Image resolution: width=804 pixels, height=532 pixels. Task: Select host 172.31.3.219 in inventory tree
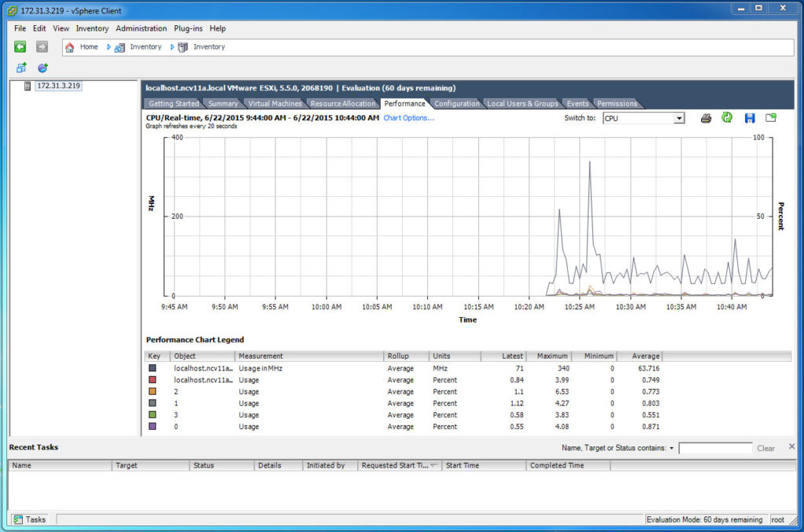point(58,86)
